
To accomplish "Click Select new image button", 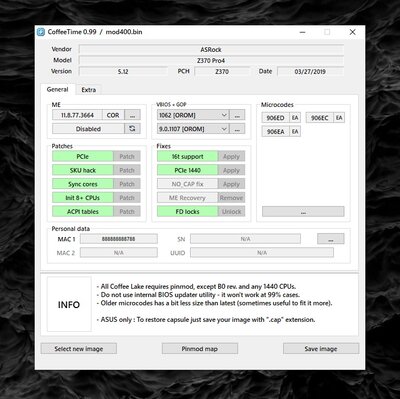I will pyautogui.click(x=79, y=349).
